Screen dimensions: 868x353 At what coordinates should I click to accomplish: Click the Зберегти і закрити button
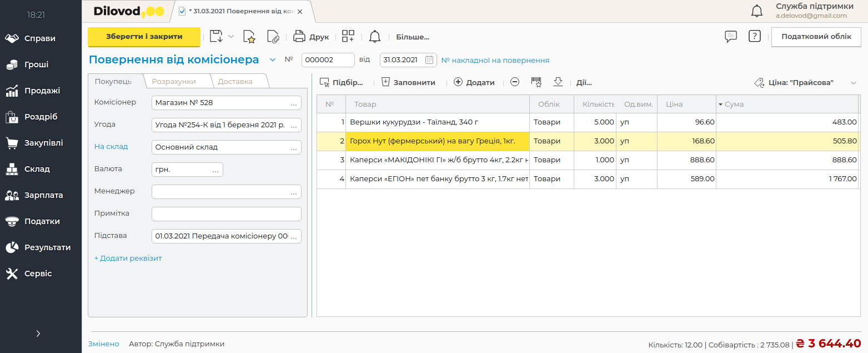pos(144,37)
